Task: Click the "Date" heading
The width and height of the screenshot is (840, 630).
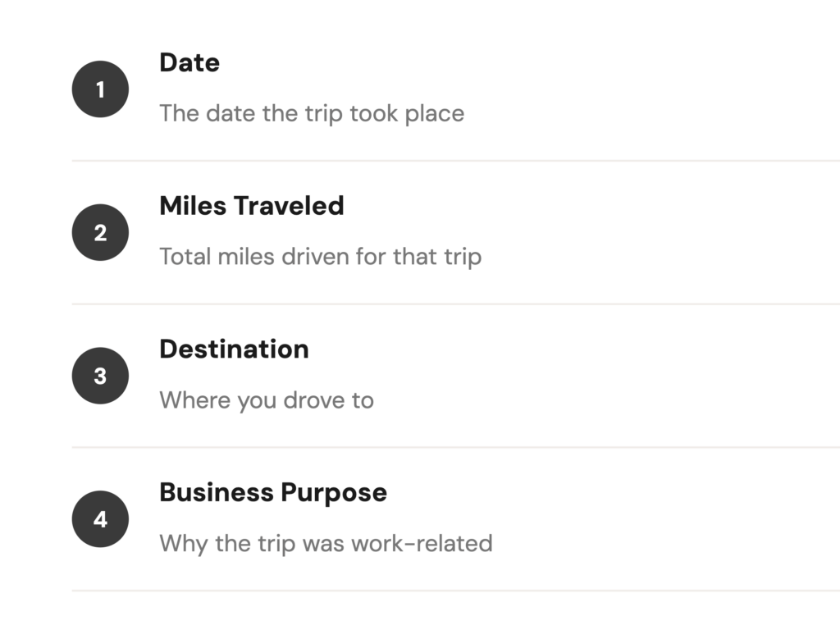Action: click(189, 63)
